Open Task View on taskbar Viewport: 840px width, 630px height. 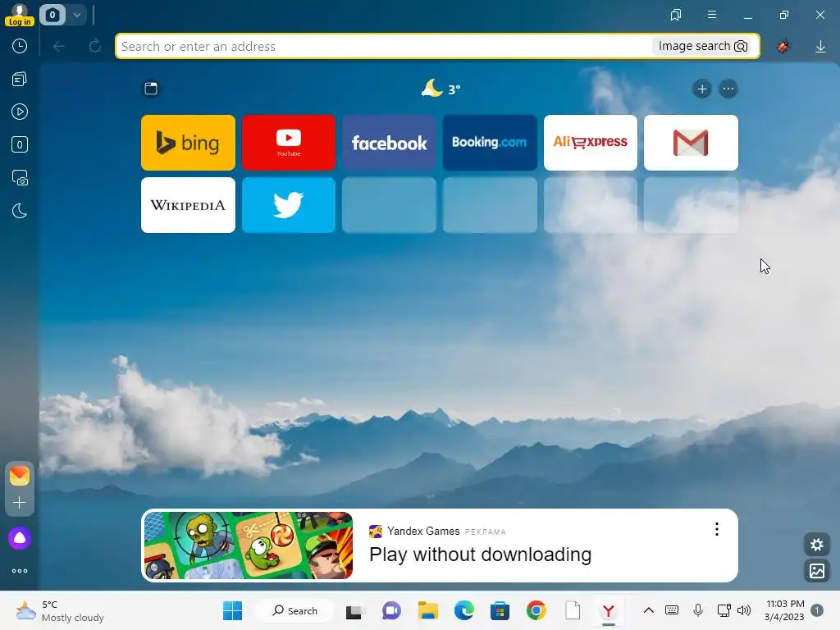354,610
